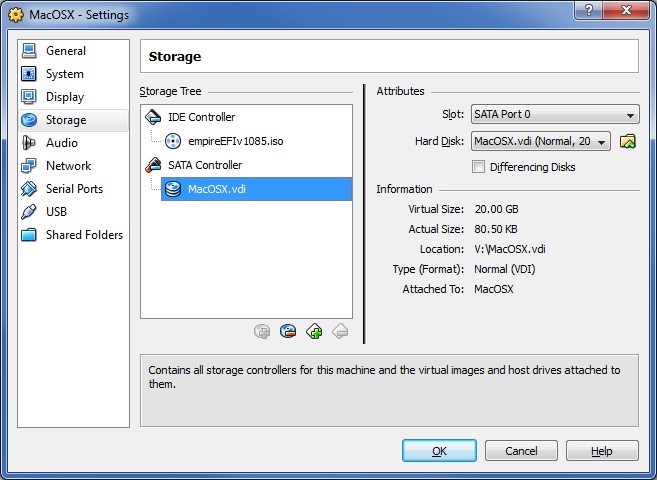Viewport: 657px width, 480px height.
Task: Click the Remove Controller icon
Action: click(x=288, y=332)
